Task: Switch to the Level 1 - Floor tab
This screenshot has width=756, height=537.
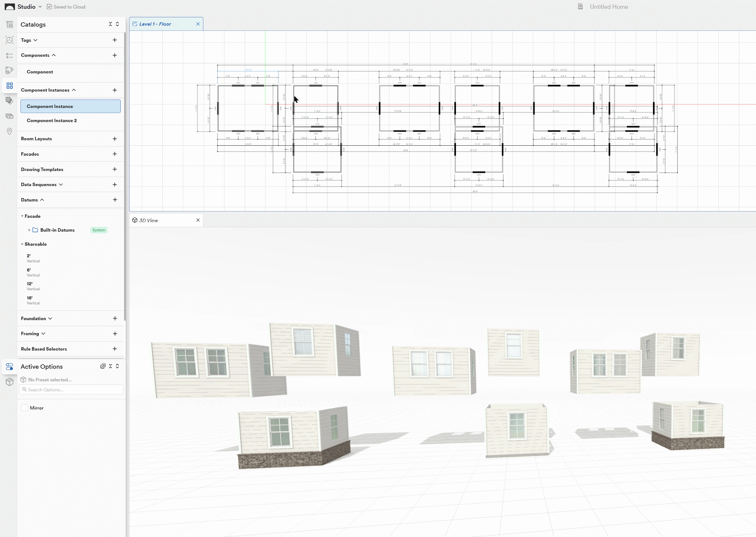Action: click(x=155, y=24)
